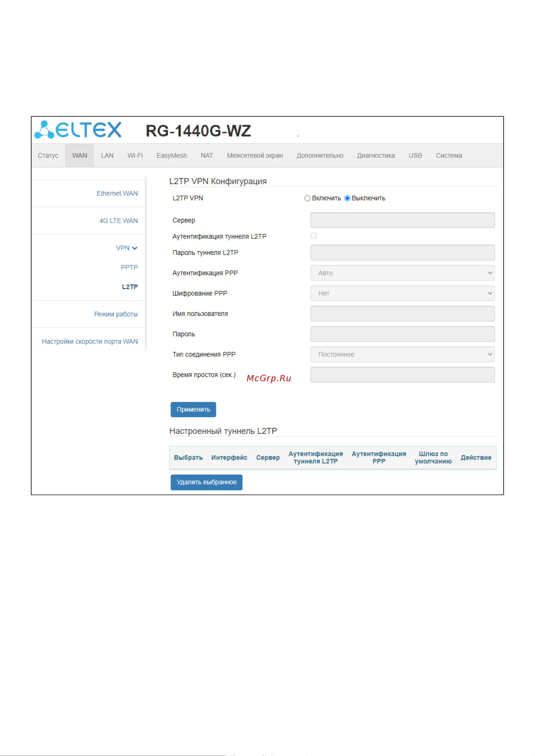Screen dimensions: 535x756
Task: Open Ethernet WAN sidebar link
Action: point(117,194)
